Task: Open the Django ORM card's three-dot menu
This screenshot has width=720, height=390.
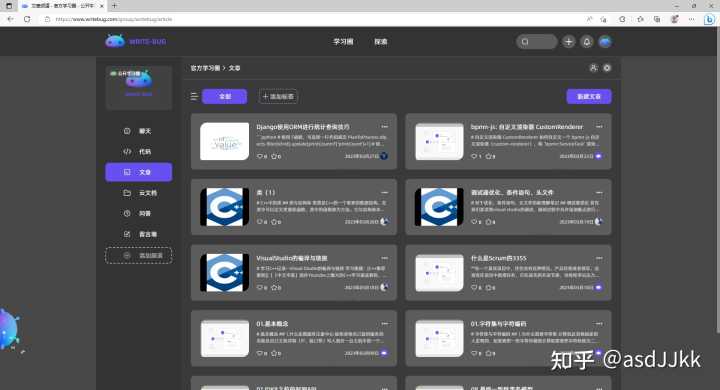Action: pos(384,127)
